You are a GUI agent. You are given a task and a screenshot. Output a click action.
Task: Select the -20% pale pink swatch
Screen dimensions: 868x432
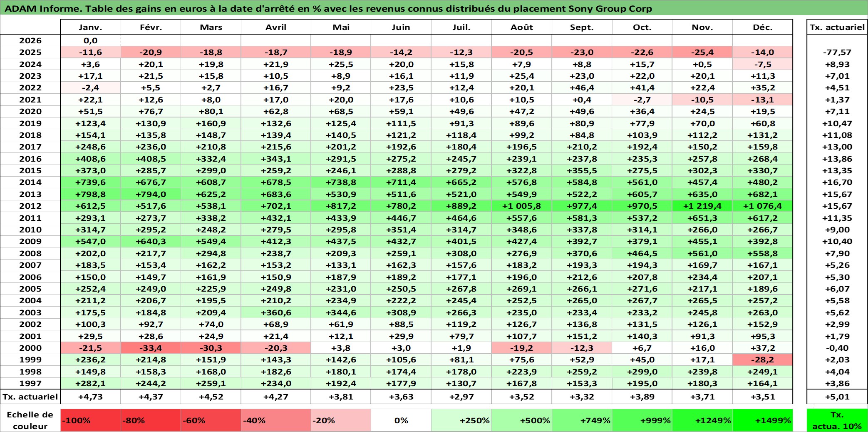341,420
